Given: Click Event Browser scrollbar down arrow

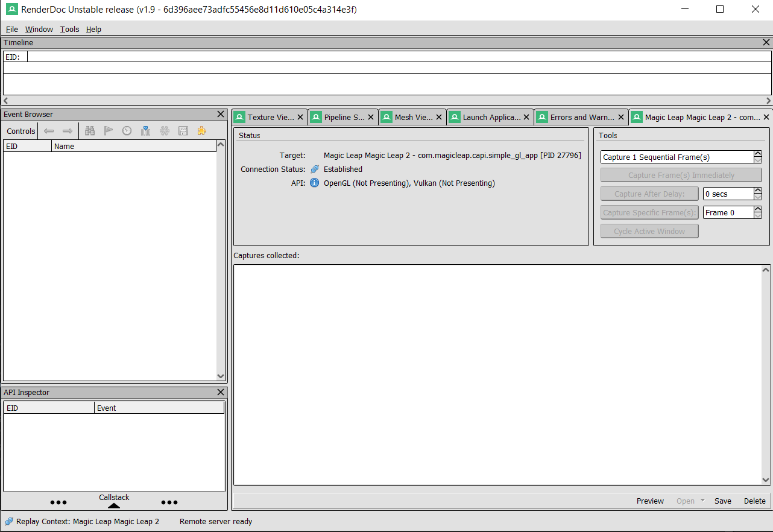Looking at the screenshot, I should click(220, 376).
